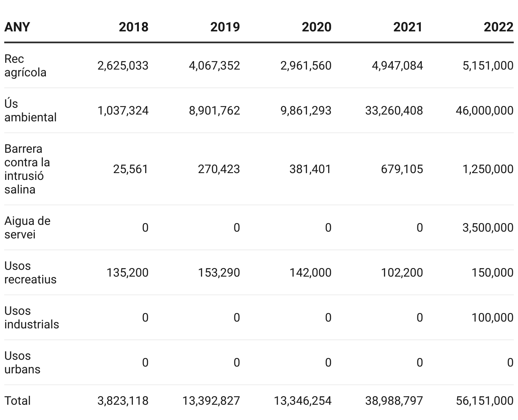Screen dimensions: 518x420
Task: Select the Aigua de servei row label
Action: point(27,227)
